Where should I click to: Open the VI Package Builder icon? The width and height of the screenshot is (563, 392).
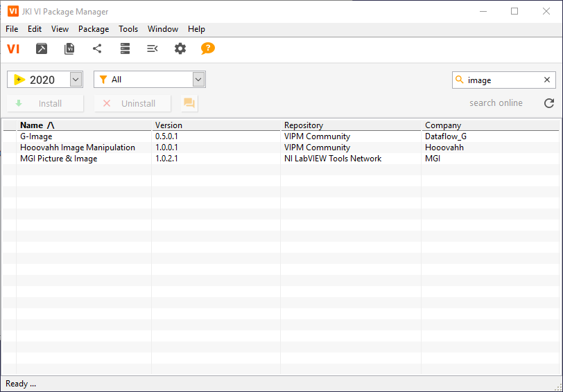[42, 48]
